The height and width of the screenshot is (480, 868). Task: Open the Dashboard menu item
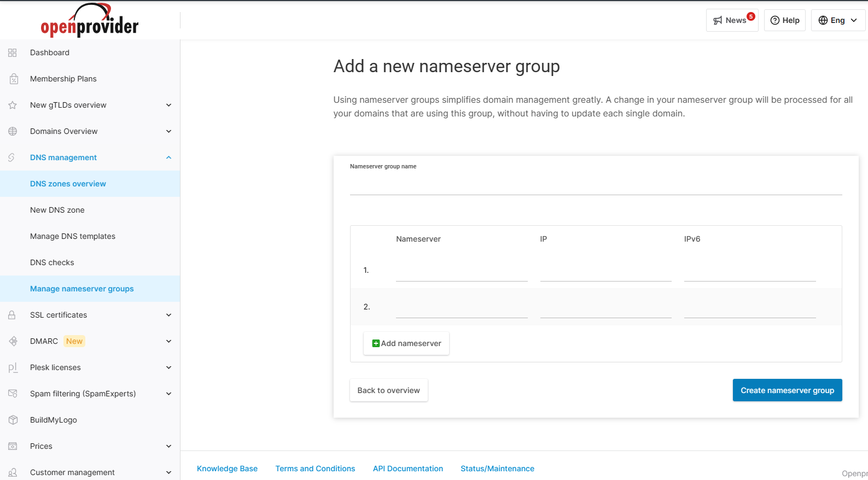click(x=90, y=52)
